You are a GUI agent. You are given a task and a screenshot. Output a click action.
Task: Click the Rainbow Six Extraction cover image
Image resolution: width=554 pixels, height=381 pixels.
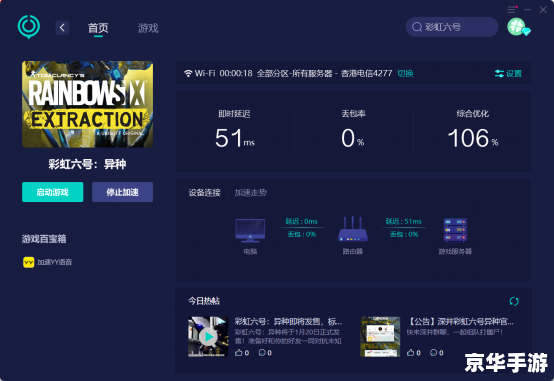click(x=88, y=104)
